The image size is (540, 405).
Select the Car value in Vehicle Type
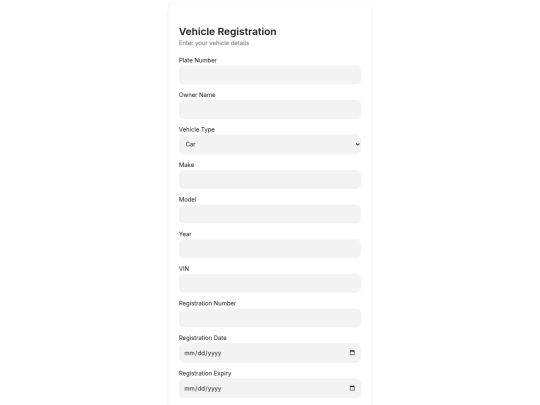(x=190, y=144)
